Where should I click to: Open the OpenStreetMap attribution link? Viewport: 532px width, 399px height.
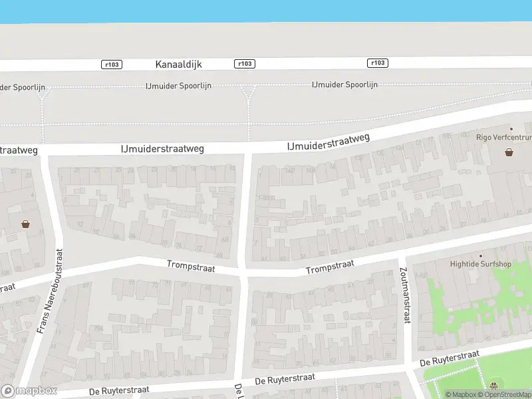pos(505,394)
